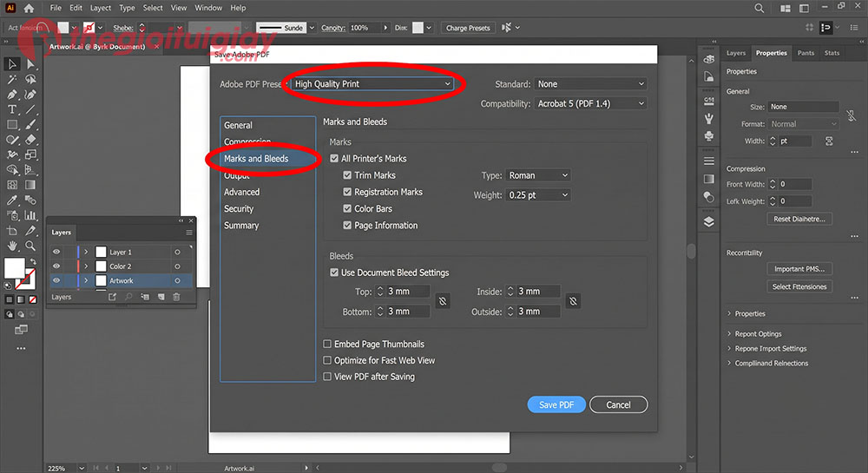Open the search icon at top right
Viewport: 868px width, 473px height.
tap(759, 8)
